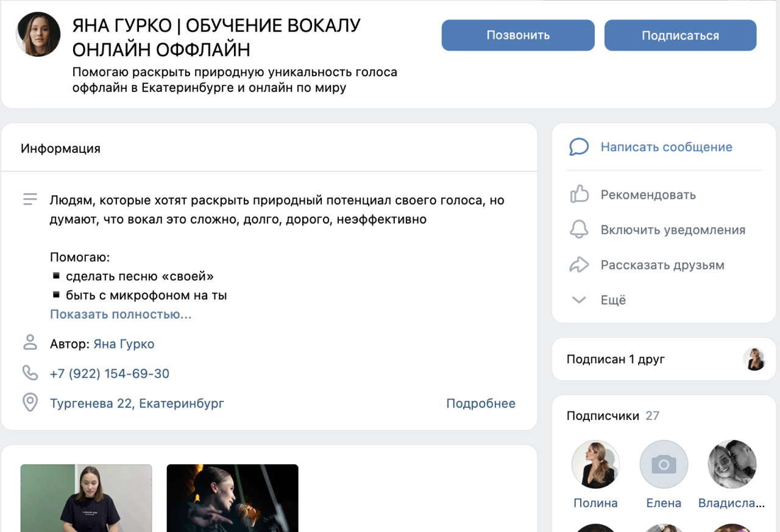Open address details via Подробнее

(480, 403)
